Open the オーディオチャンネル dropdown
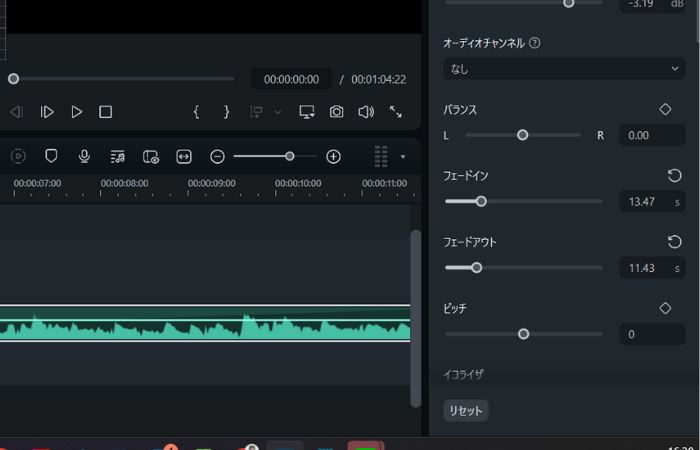 (x=564, y=69)
